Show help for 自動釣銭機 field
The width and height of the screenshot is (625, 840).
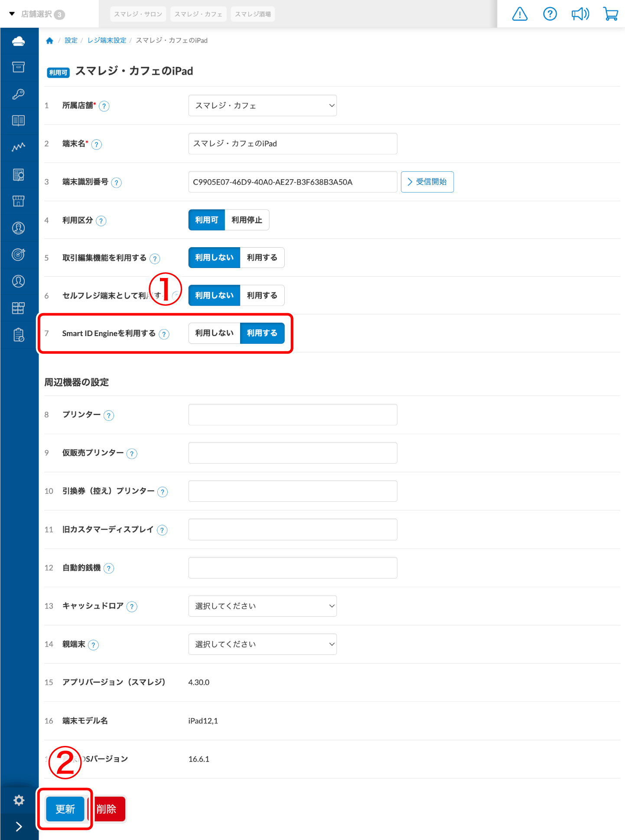pos(109,568)
